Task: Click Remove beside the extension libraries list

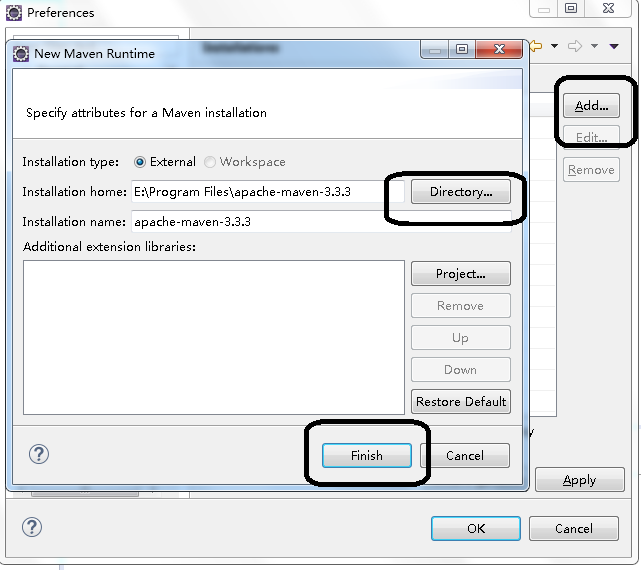Action: [x=461, y=305]
